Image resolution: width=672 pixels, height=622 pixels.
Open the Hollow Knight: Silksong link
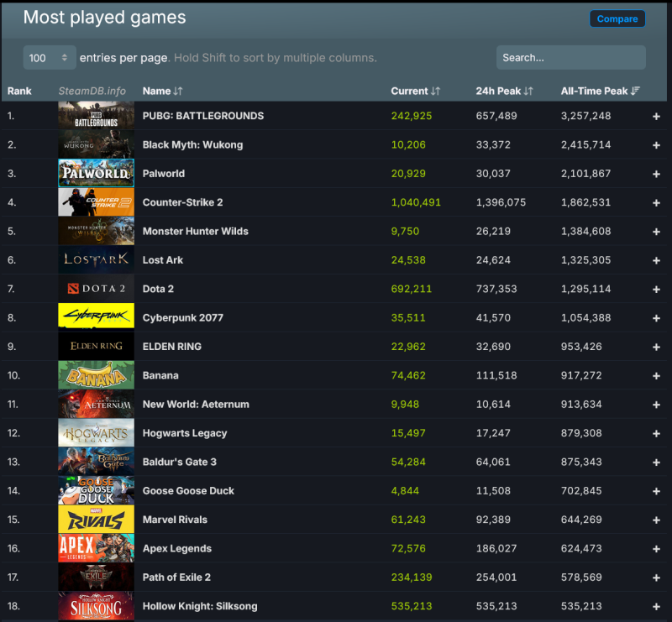(200, 606)
